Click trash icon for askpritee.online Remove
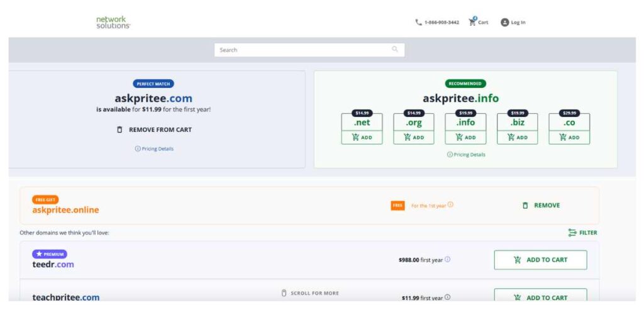The image size is (644, 322). pyautogui.click(x=525, y=206)
